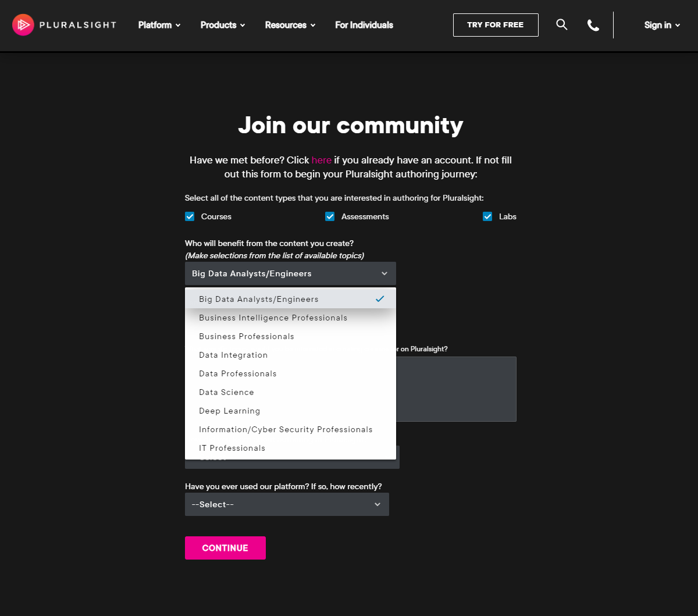
Task: Click the pink CONTINUE button
Action: [x=225, y=548]
